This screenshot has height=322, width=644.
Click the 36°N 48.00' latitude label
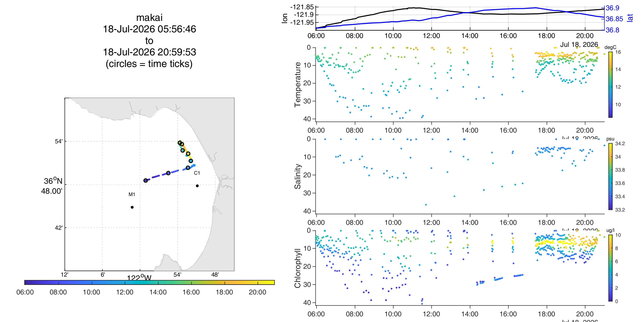[52, 186]
